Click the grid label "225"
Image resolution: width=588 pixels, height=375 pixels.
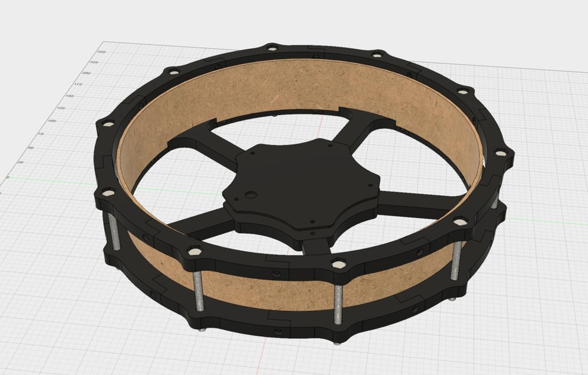[94, 62]
